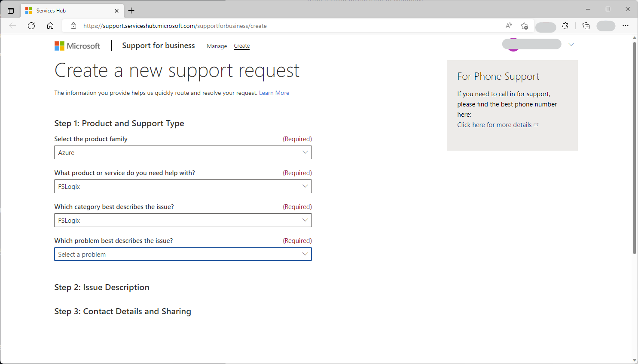The width and height of the screenshot is (638, 364).
Task: Click the page vertical scrollbar thumb
Action: point(635,148)
